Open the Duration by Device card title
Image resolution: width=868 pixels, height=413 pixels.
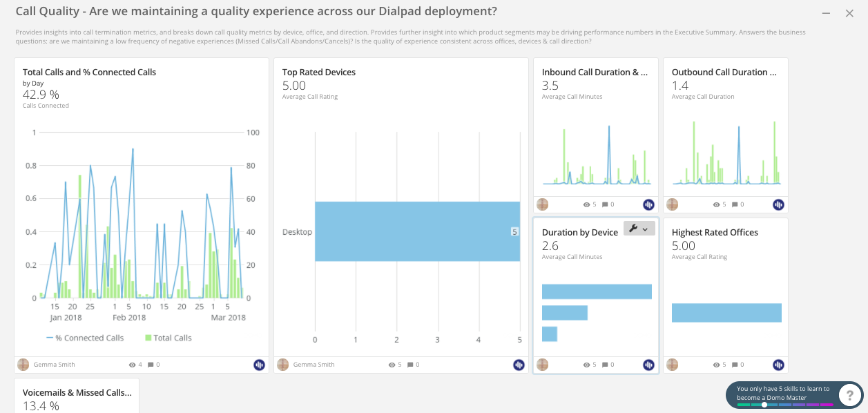click(579, 232)
